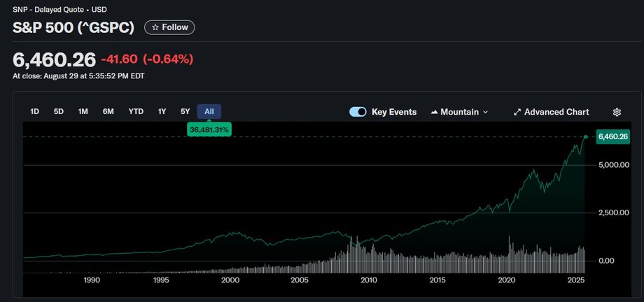Image resolution: width=644 pixels, height=302 pixels.
Task: Expand the Mountain chart style dropdown arrow
Action: 486,112
